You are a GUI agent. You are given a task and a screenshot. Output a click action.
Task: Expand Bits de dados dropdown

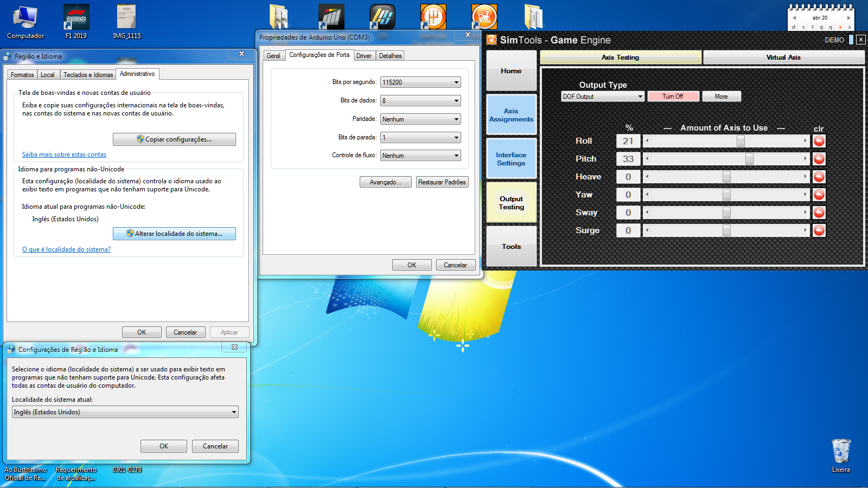pyautogui.click(x=420, y=101)
